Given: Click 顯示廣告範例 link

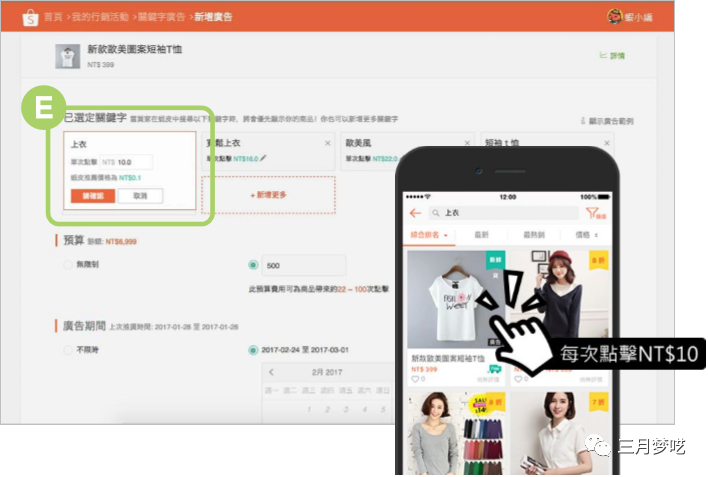Looking at the screenshot, I should click(x=607, y=121).
